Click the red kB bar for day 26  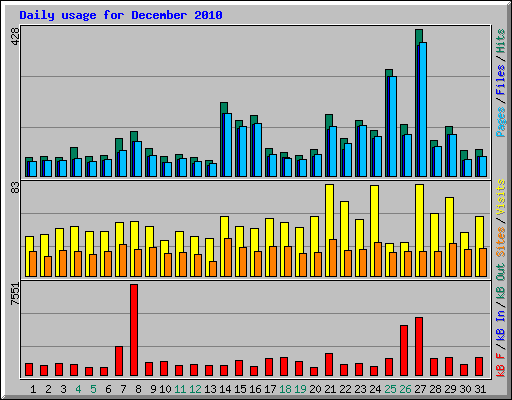click(404, 351)
